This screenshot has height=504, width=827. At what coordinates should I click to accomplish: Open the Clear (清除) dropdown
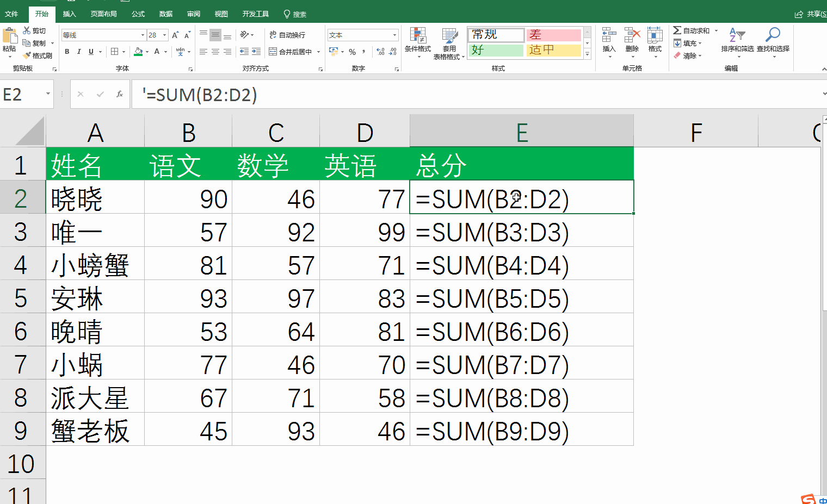[x=688, y=56]
